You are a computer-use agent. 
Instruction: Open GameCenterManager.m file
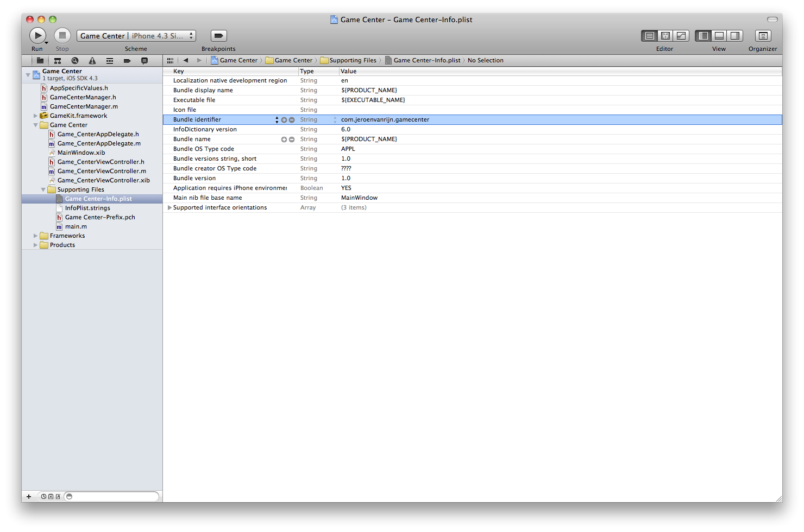pyautogui.click(x=84, y=106)
